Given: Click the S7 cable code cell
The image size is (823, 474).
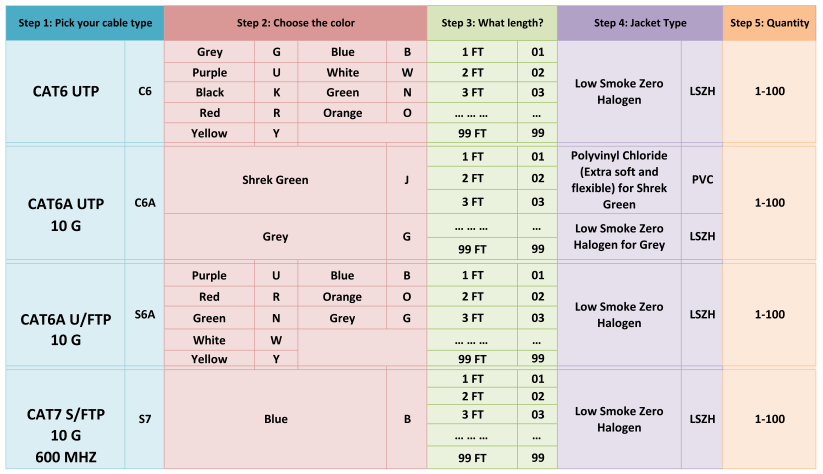Looking at the screenshot, I should click(144, 419).
